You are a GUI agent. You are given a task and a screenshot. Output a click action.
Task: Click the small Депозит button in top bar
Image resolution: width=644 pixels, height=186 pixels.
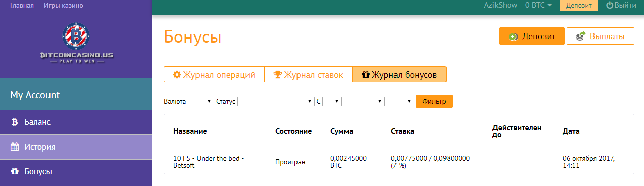point(579,6)
